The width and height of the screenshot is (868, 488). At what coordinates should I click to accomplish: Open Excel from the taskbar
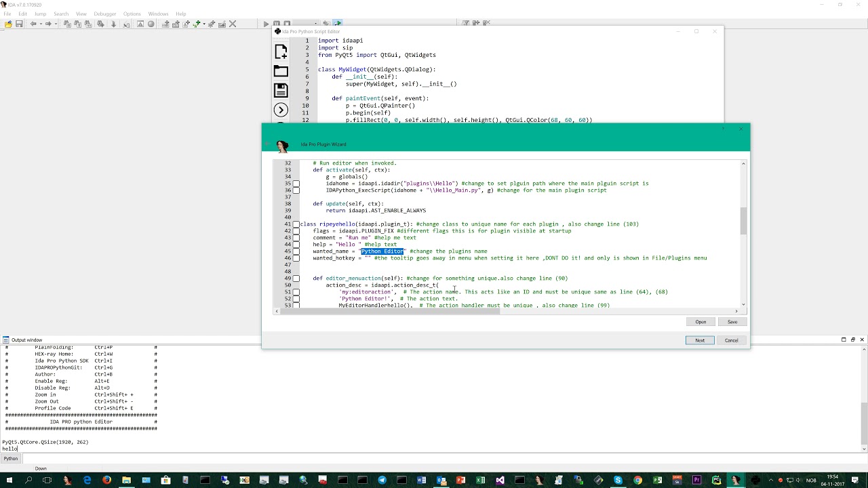click(480, 480)
